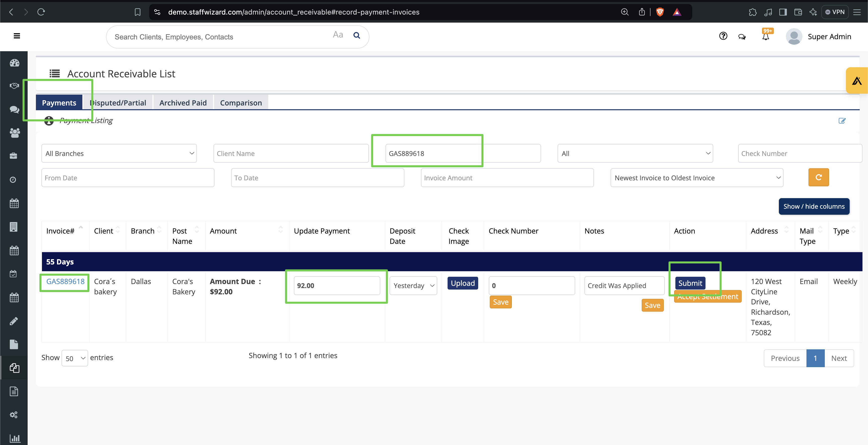Expand the All status dropdown

[x=635, y=153]
